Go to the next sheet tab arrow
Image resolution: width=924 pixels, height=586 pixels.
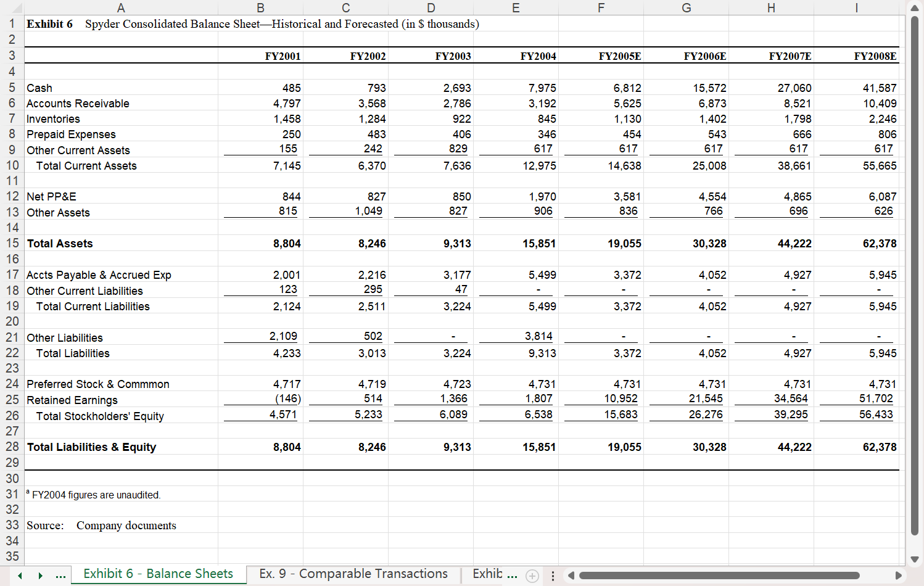pos(41,576)
